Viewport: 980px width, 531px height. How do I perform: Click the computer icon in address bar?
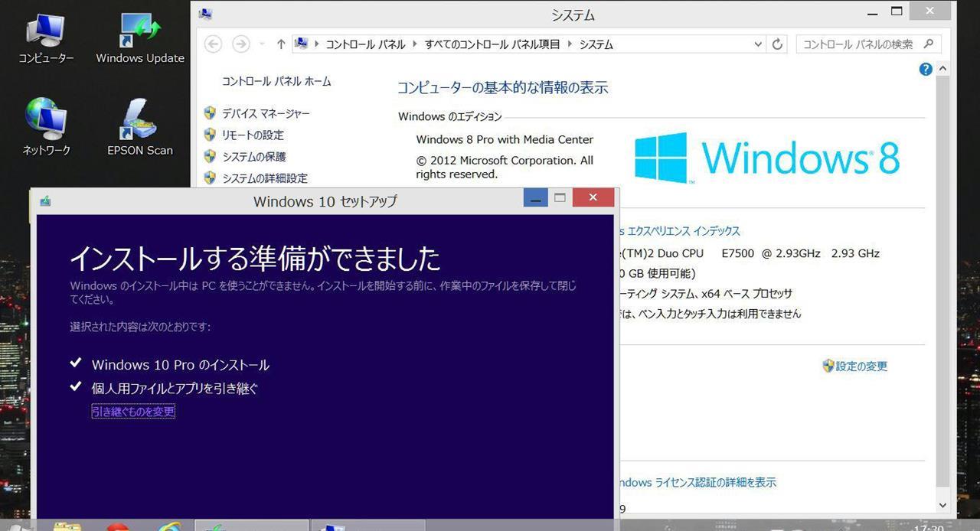coord(302,44)
